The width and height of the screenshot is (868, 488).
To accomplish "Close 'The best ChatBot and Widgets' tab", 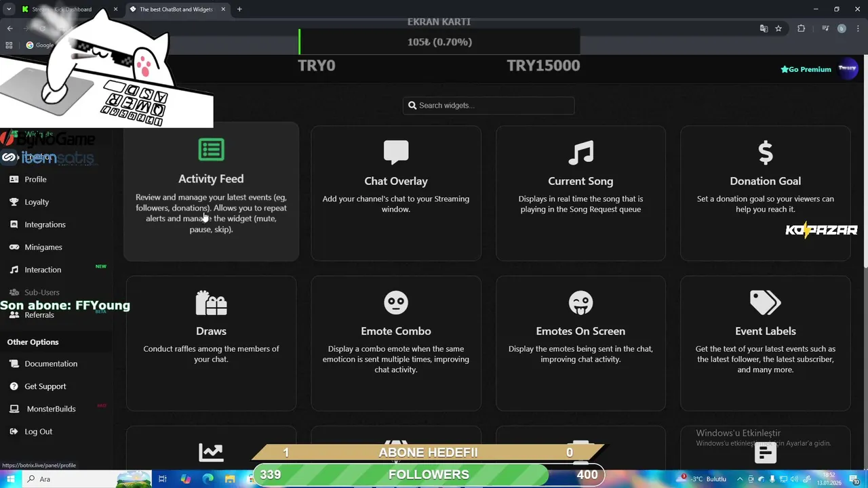I will tap(223, 9).
